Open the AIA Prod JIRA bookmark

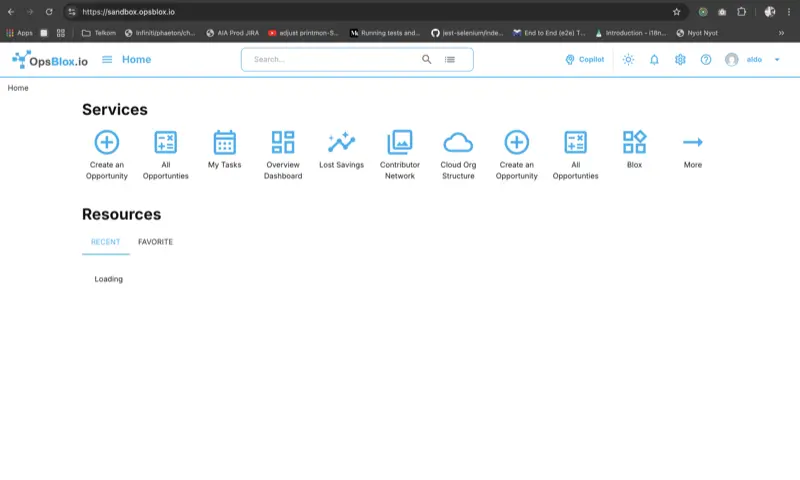233,33
